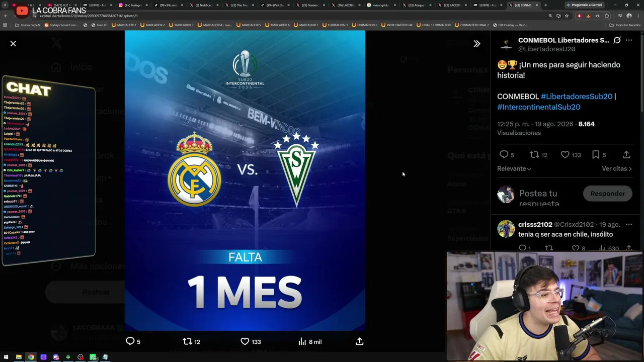
Task: Click the reply bubble in the side panel
Action: (x=504, y=155)
